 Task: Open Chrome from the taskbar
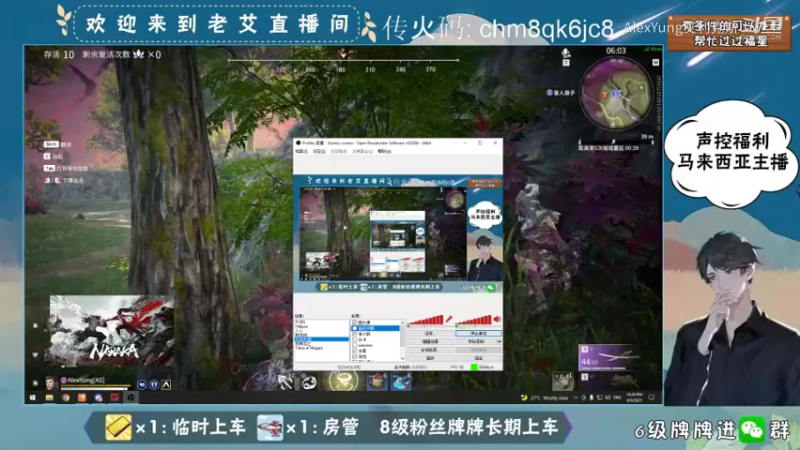[x=65, y=397]
